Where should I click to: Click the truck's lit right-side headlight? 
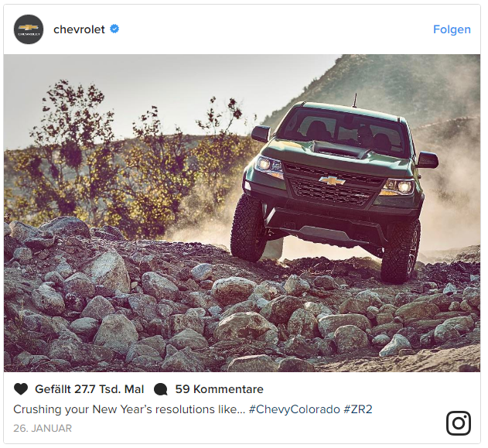tap(400, 187)
